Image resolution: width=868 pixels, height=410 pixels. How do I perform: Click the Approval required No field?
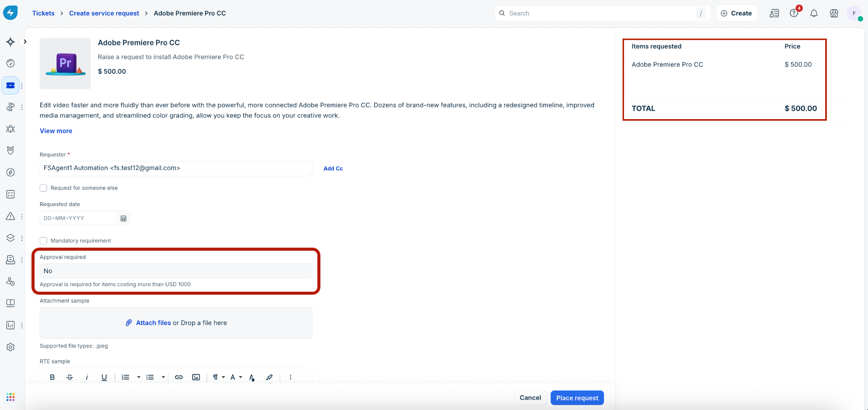pos(176,271)
